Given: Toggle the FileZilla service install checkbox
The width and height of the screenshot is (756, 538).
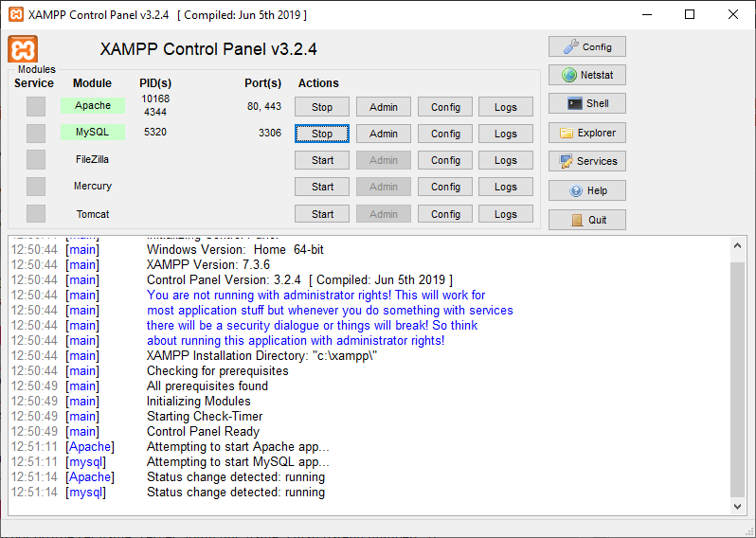Looking at the screenshot, I should point(36,159).
